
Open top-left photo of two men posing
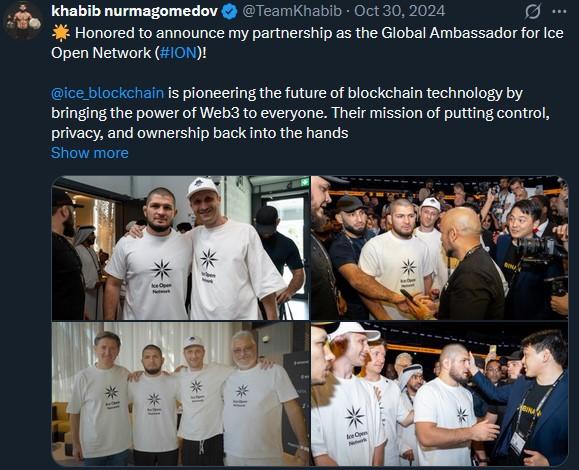180,248
